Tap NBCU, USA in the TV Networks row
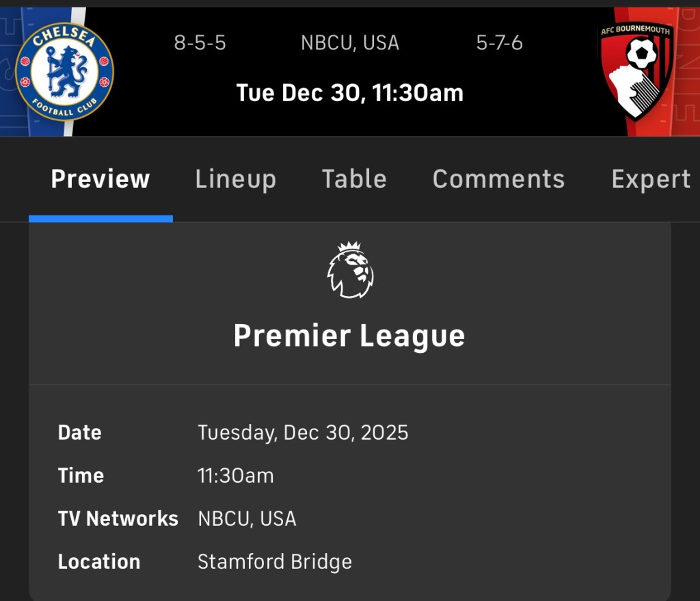 tap(247, 519)
